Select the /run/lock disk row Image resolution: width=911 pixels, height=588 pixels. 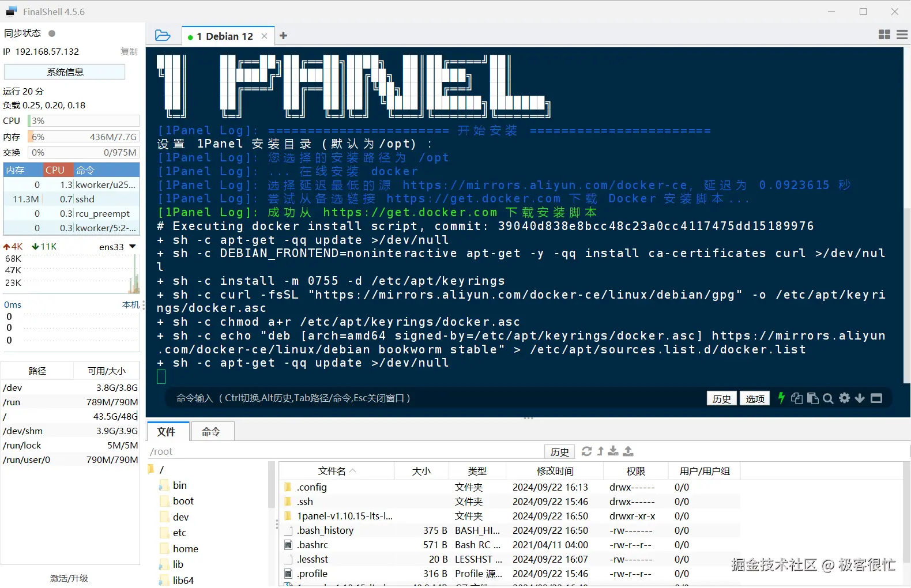coord(70,445)
